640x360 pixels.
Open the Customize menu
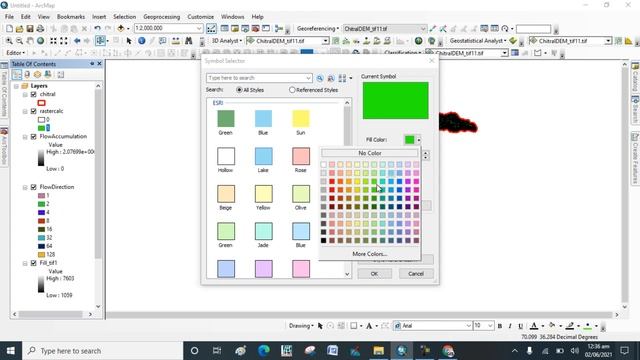(x=200, y=17)
